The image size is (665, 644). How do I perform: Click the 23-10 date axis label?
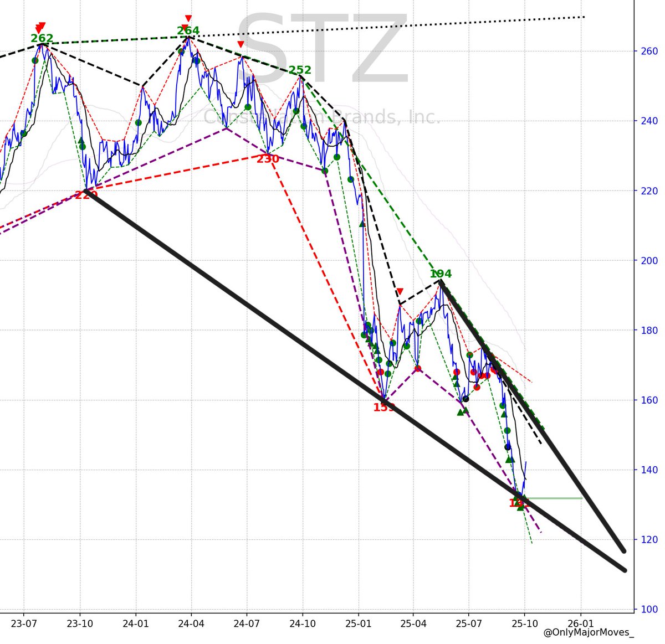click(x=80, y=623)
